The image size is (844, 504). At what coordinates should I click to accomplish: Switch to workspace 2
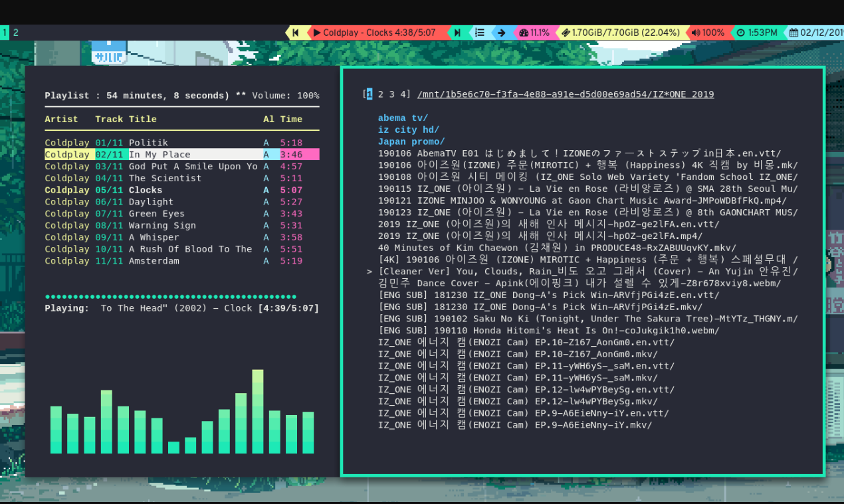[16, 33]
